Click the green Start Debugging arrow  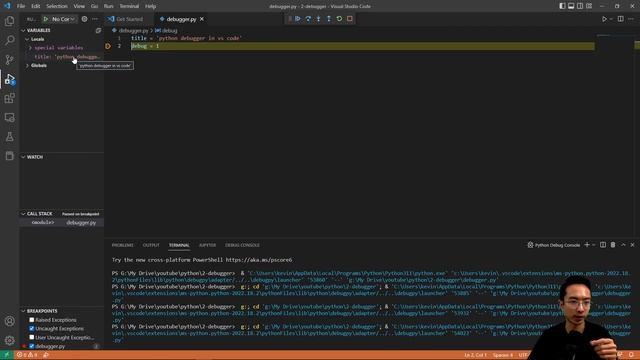pos(46,19)
